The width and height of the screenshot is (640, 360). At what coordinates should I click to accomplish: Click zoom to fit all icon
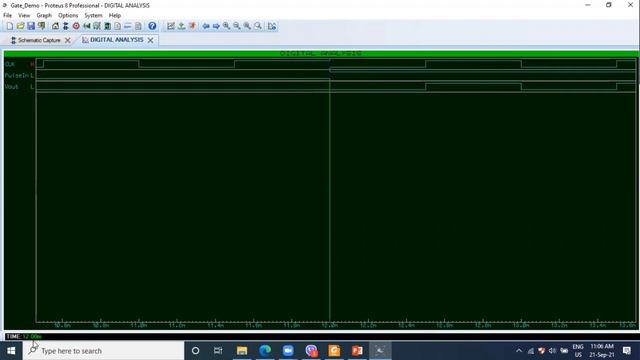(247, 26)
